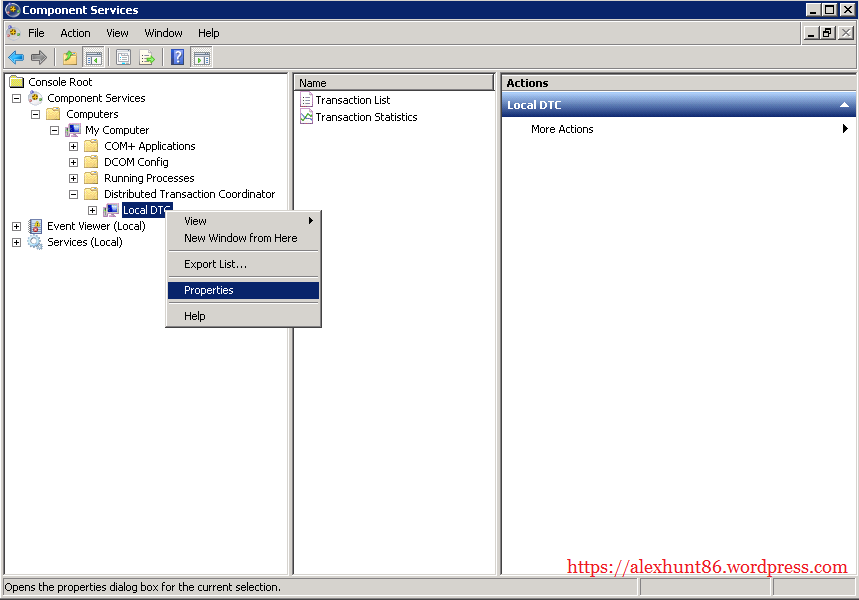This screenshot has height=600, width=859.
Task: Click the Transaction List item icon
Action: tap(306, 100)
